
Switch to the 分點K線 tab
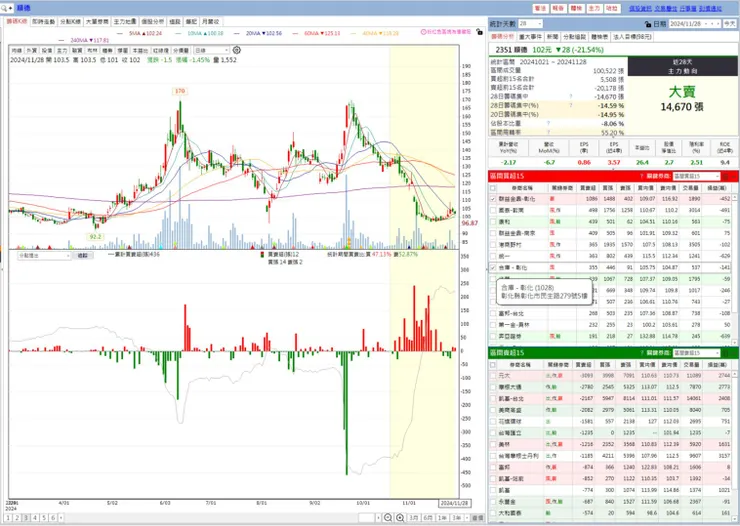[70, 22]
